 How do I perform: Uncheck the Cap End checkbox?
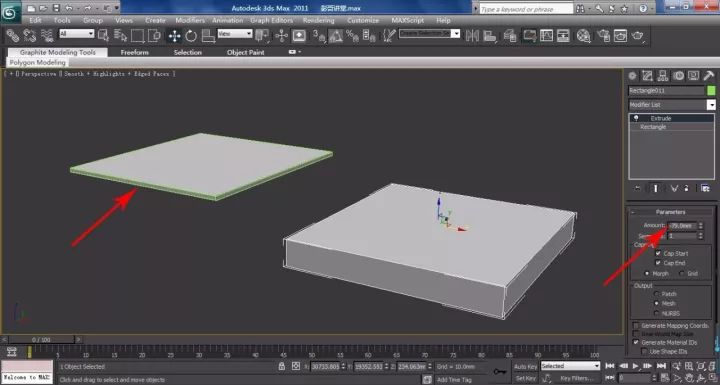658,263
